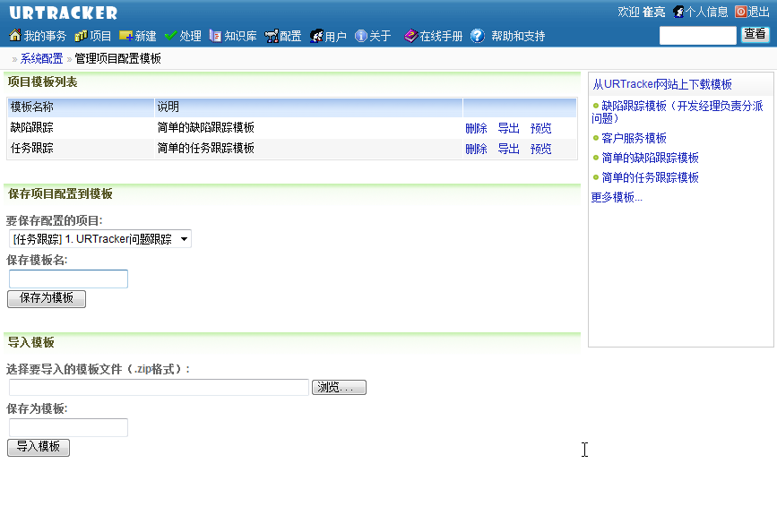Click the URTRACKER logo

click(64, 13)
